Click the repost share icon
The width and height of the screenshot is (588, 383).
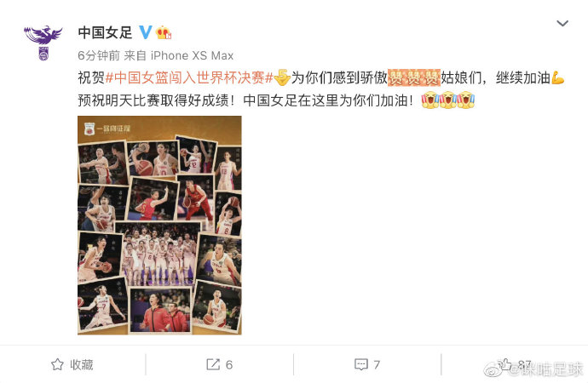pos(213,364)
